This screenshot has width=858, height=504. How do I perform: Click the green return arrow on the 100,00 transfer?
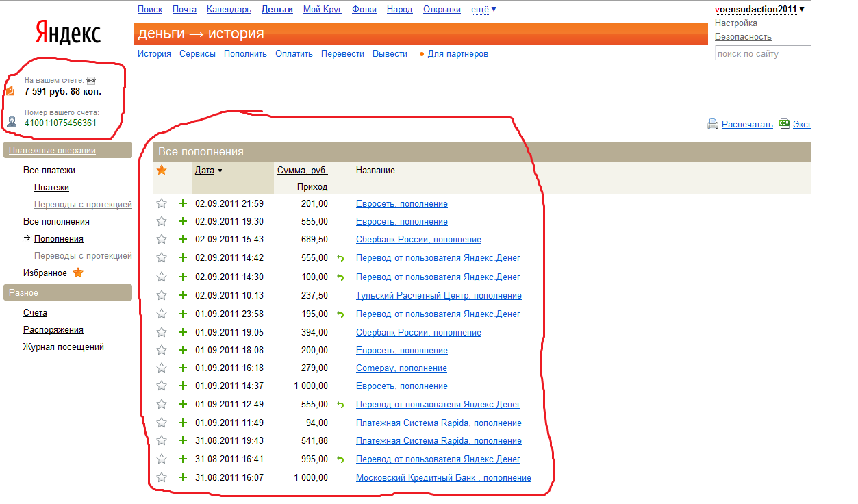click(x=340, y=277)
